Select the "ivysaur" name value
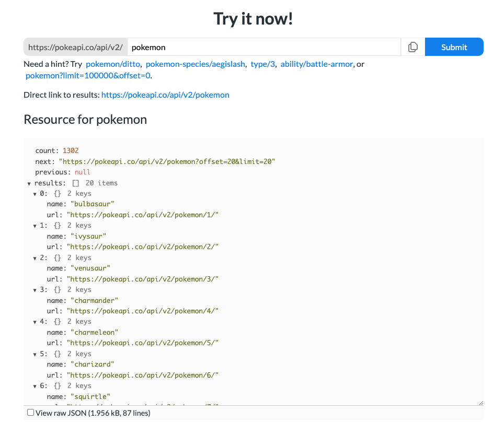This screenshot has width=504, height=422. click(88, 237)
